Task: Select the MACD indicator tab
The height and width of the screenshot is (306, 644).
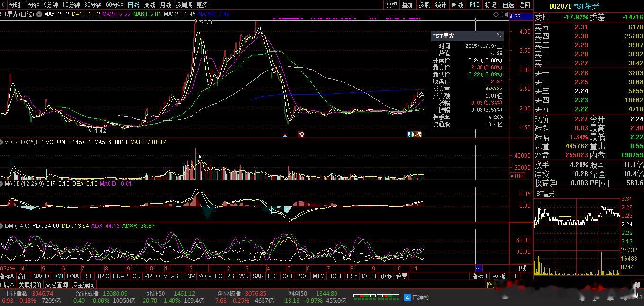Action: click(x=41, y=276)
